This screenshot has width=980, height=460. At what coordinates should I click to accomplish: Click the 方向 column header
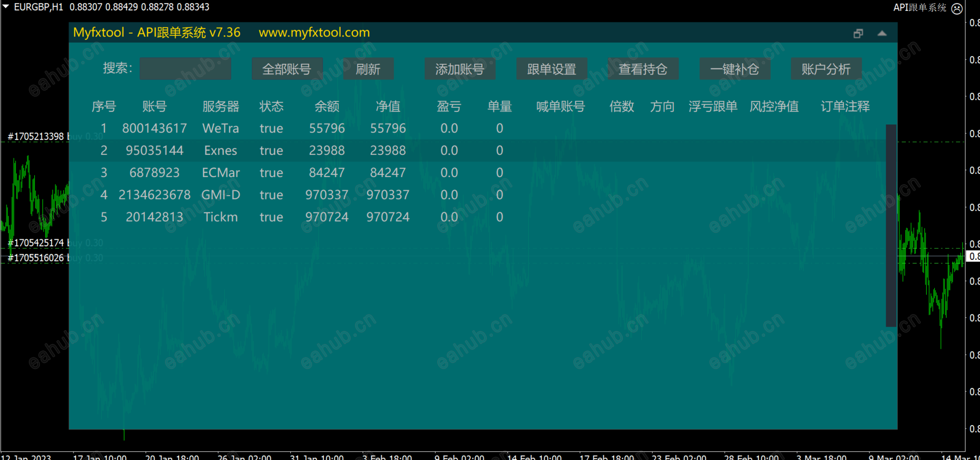(x=662, y=106)
